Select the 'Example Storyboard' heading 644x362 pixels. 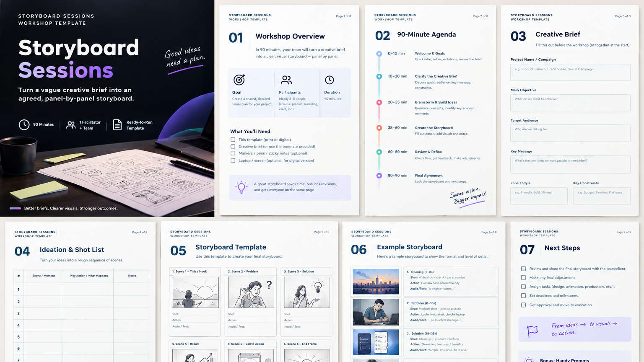click(410, 247)
